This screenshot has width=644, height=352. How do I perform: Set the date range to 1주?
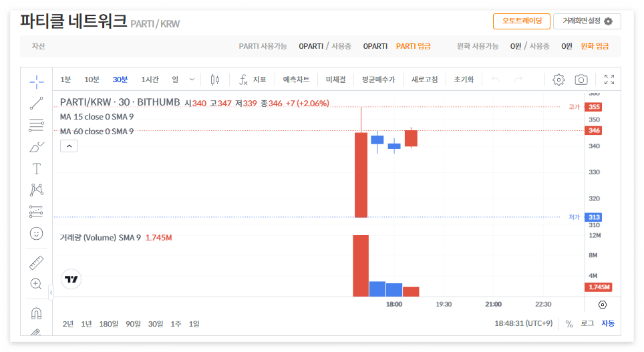tap(176, 324)
